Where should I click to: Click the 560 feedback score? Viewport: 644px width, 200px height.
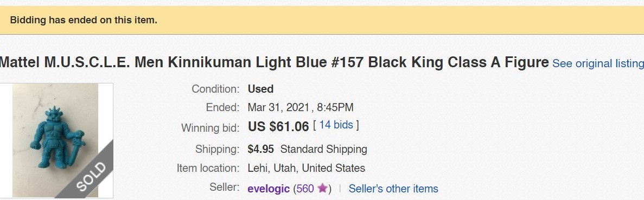pyautogui.click(x=305, y=189)
